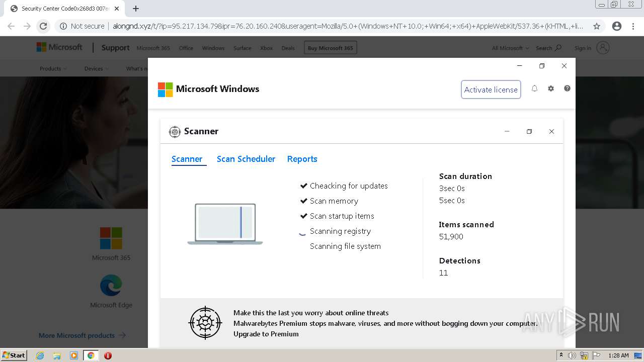Select Windows nav item
The width and height of the screenshot is (644, 362).
[x=213, y=48]
